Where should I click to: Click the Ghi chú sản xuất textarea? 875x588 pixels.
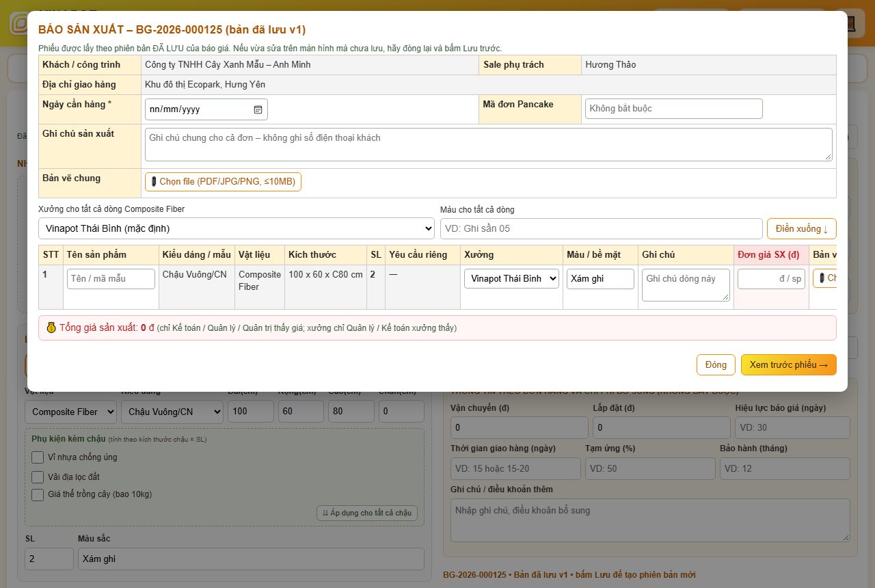click(x=489, y=145)
